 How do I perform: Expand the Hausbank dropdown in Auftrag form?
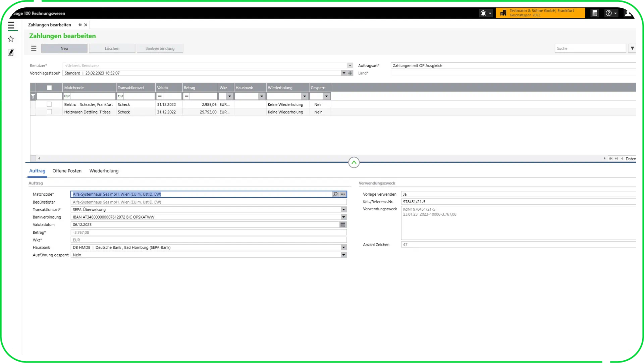[343, 248]
